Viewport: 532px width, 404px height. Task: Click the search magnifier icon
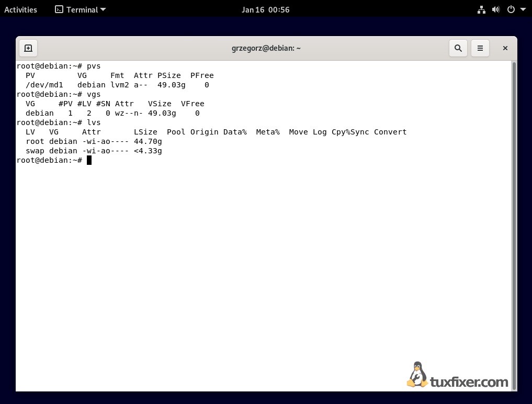[458, 48]
